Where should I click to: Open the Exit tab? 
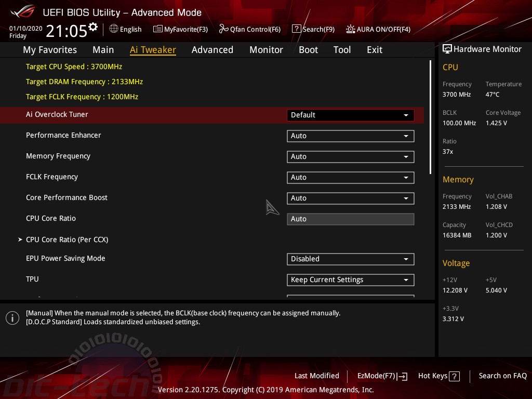click(x=375, y=50)
